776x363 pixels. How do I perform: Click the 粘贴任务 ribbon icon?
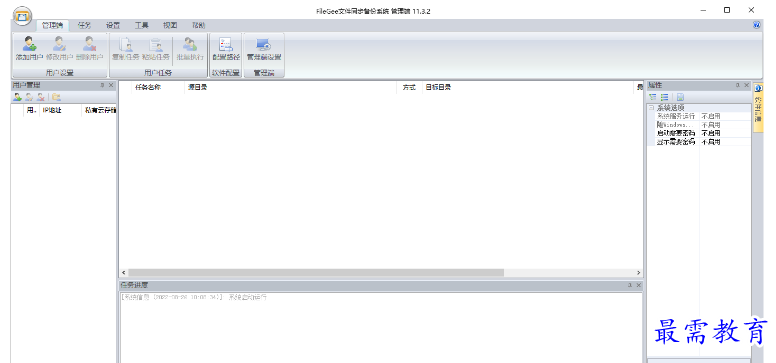point(156,49)
